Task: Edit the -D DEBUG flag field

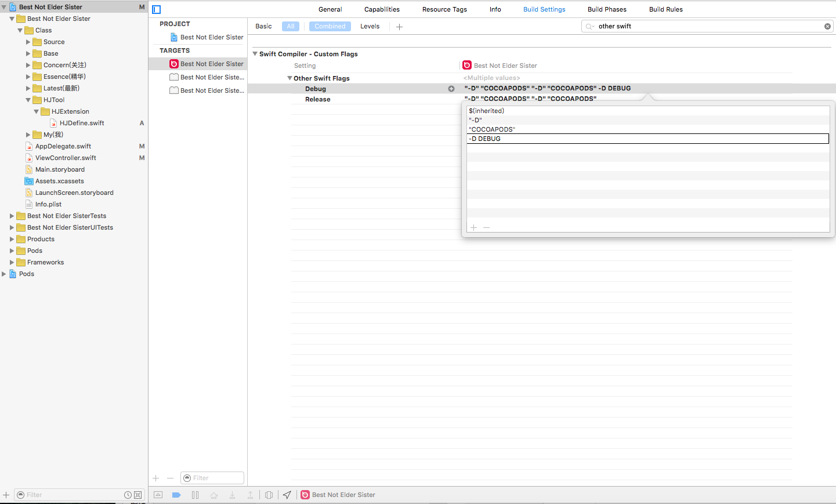Action: [648, 139]
